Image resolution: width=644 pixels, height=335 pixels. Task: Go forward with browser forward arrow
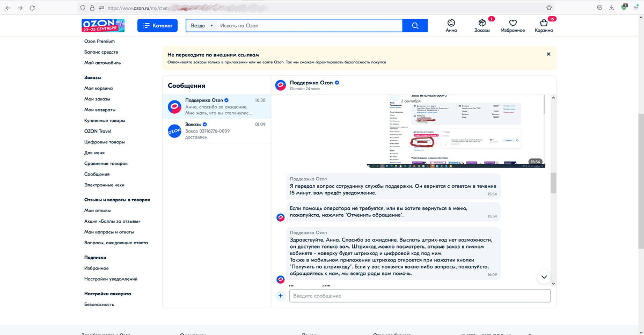pos(20,8)
